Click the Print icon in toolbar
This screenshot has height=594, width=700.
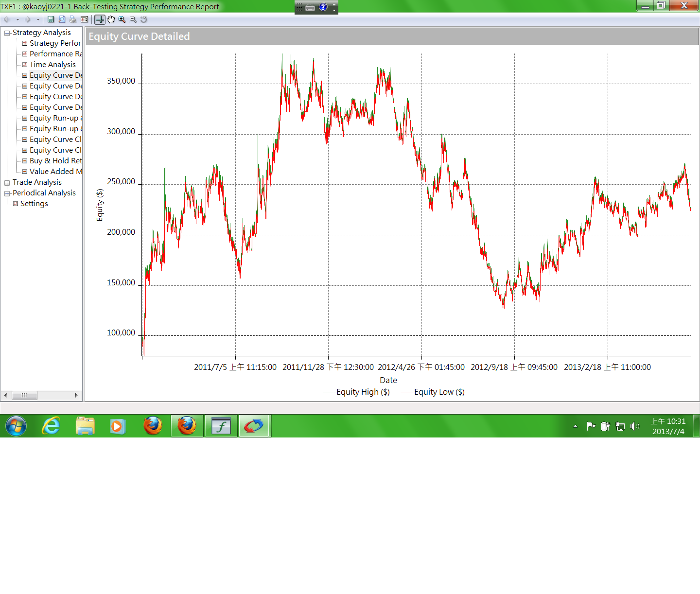(73, 19)
